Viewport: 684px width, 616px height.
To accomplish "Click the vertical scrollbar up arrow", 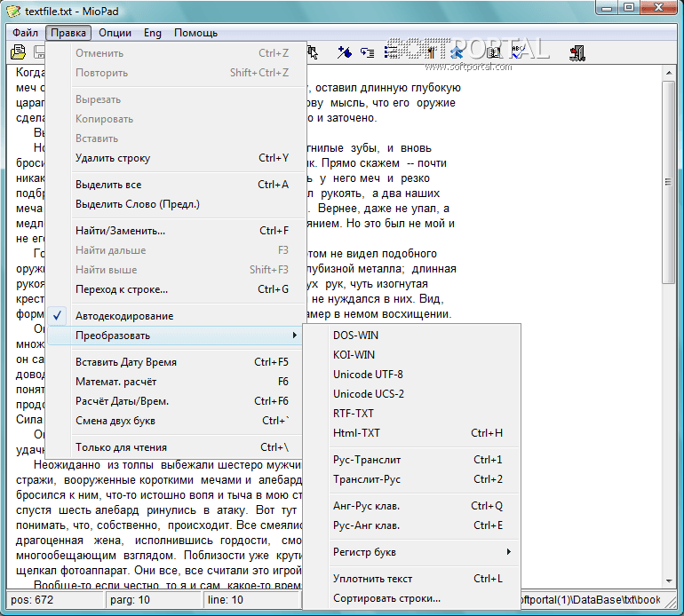I will (x=669, y=73).
